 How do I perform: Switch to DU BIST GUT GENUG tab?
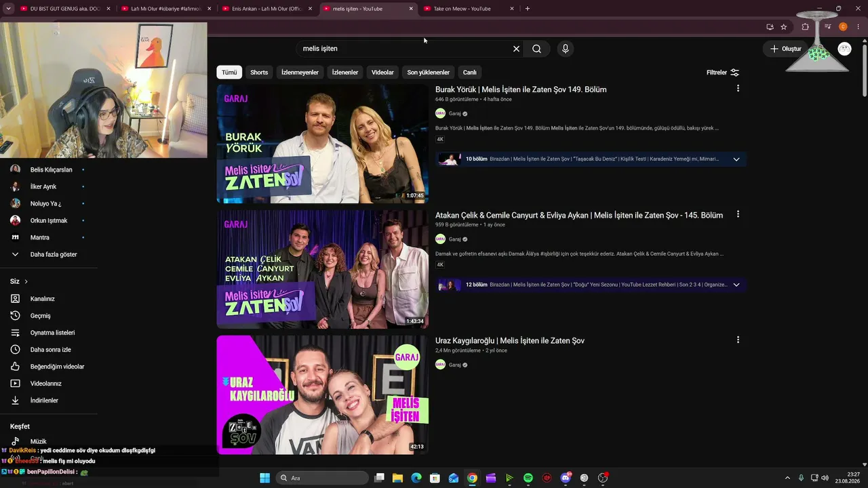[x=65, y=9]
